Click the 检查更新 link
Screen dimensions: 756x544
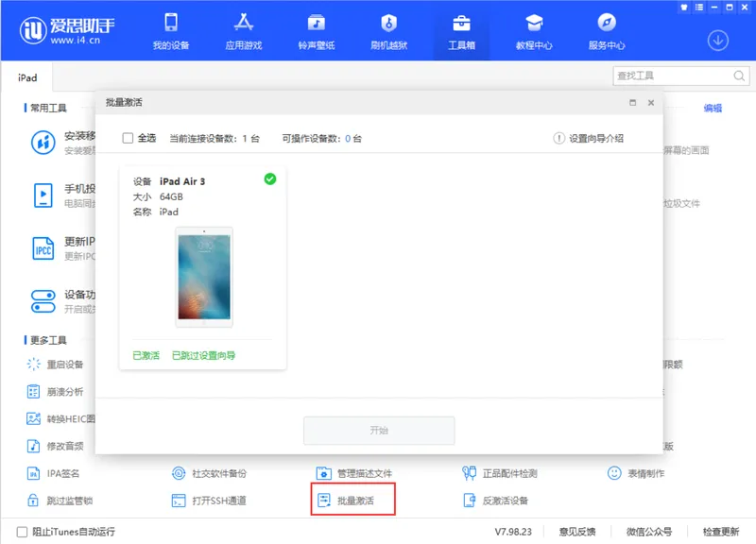[721, 532]
